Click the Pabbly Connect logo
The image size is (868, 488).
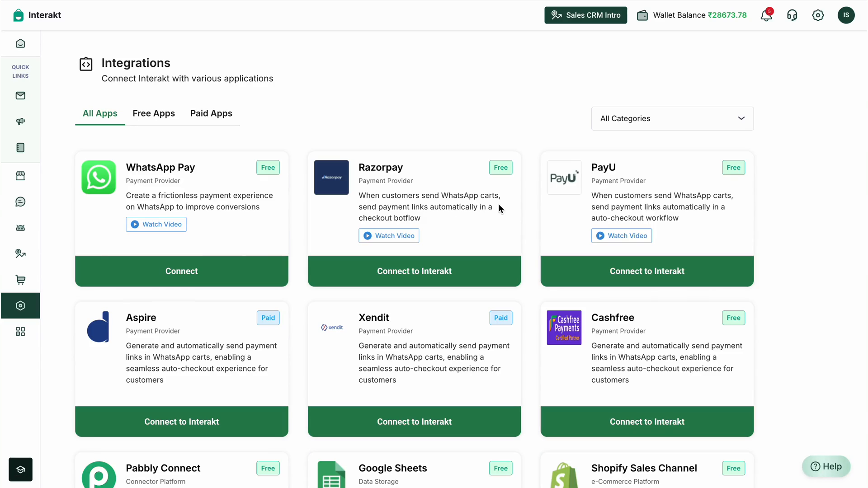pos(99,474)
